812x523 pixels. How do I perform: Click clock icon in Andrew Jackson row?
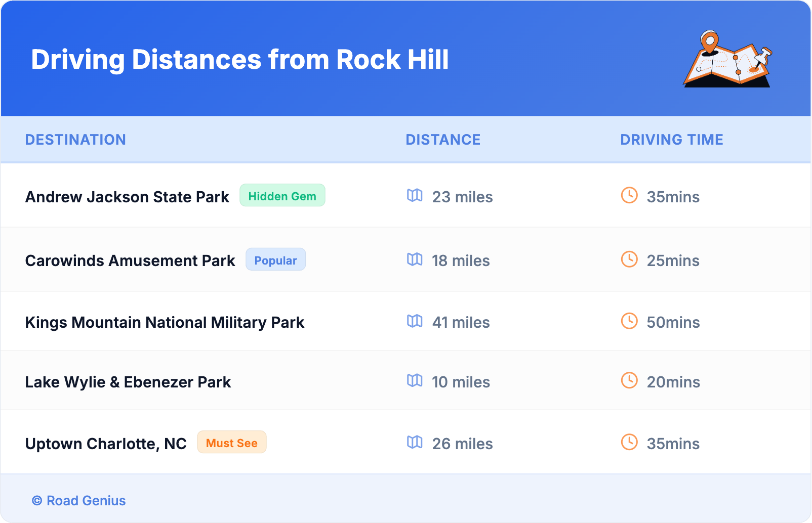pyautogui.click(x=629, y=195)
